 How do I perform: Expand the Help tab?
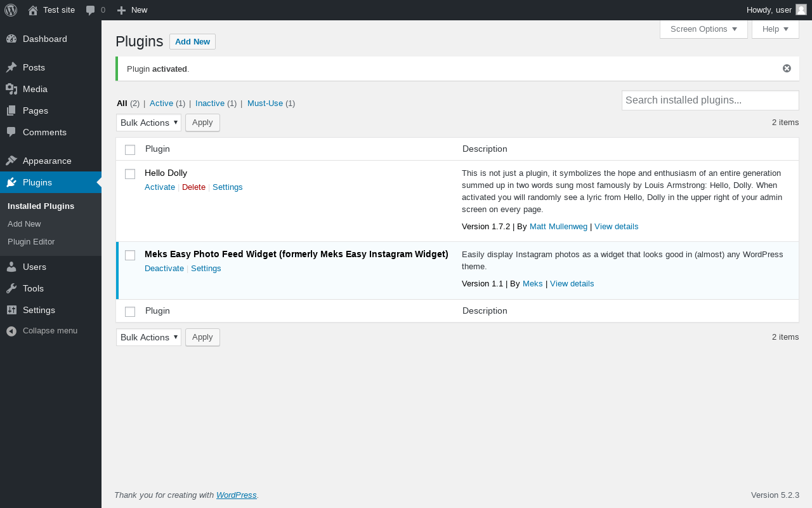point(775,29)
